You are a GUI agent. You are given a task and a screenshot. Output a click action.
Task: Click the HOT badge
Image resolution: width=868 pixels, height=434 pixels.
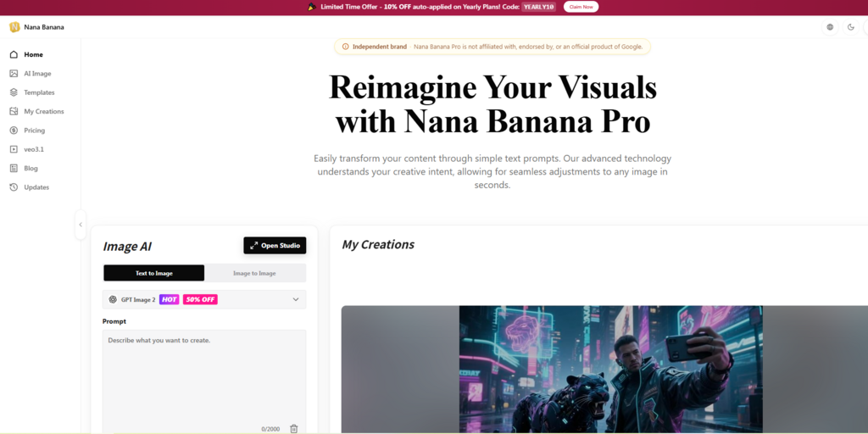pos(170,299)
